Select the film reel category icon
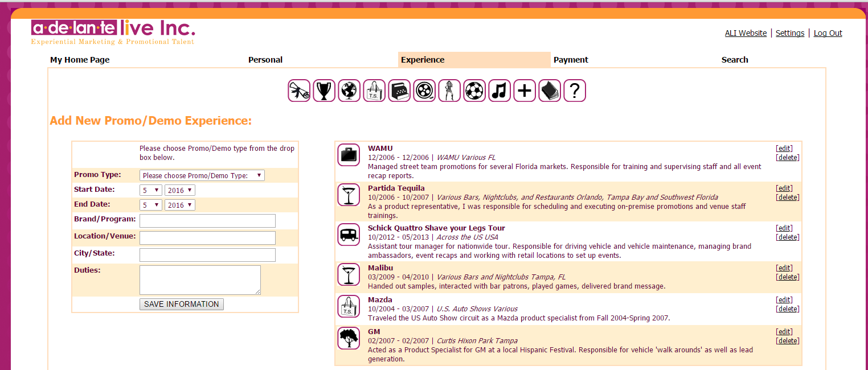The image size is (868, 370). click(x=424, y=91)
